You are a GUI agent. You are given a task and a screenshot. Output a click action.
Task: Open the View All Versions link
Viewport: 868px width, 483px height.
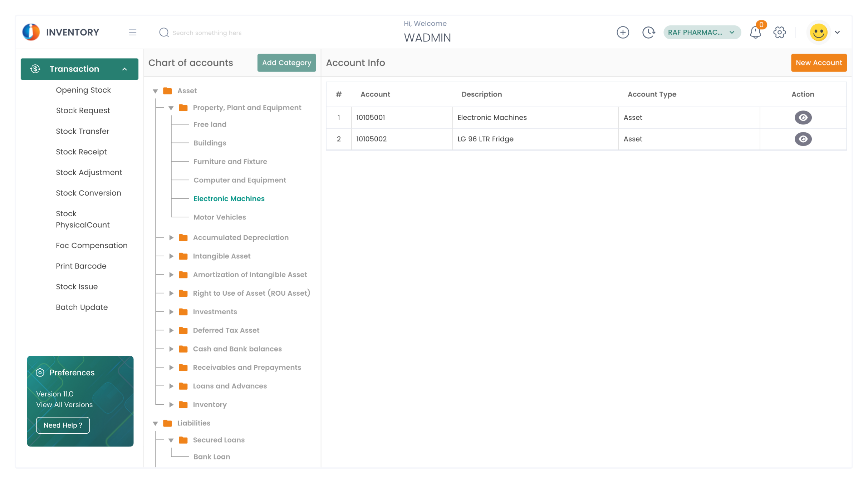64,405
